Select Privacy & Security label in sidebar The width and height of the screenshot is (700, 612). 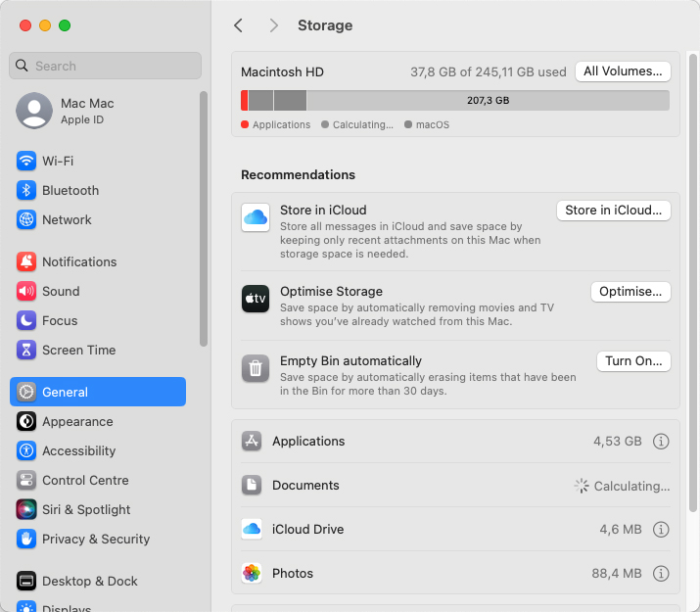click(x=96, y=540)
